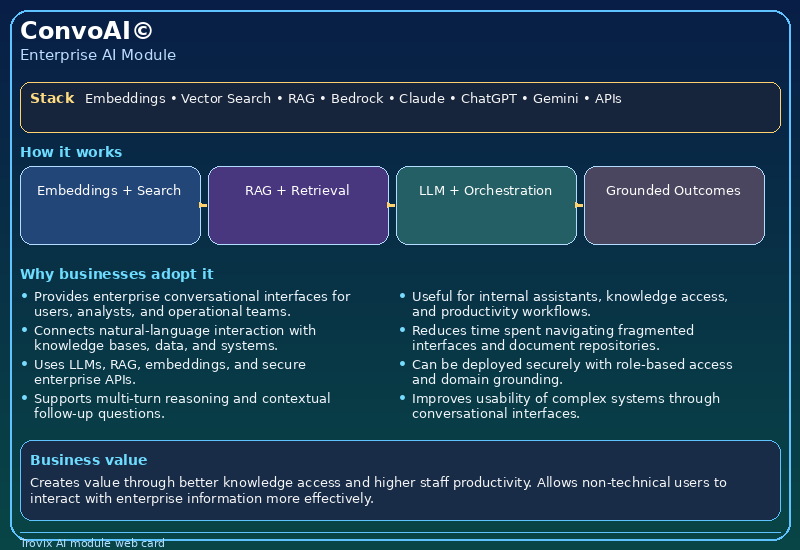This screenshot has width=800, height=550.
Task: Select the RAG + Retrieval step box
Action: pyautogui.click(x=298, y=205)
